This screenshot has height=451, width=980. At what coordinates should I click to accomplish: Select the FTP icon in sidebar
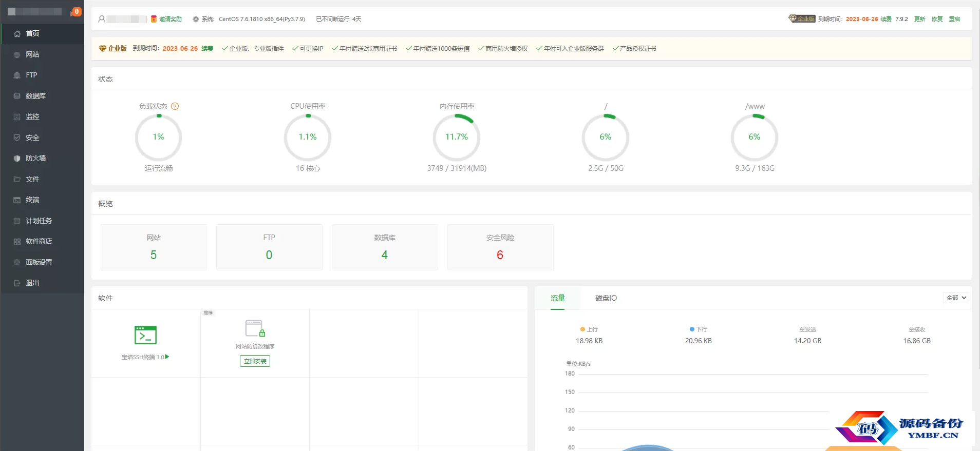pyautogui.click(x=17, y=75)
